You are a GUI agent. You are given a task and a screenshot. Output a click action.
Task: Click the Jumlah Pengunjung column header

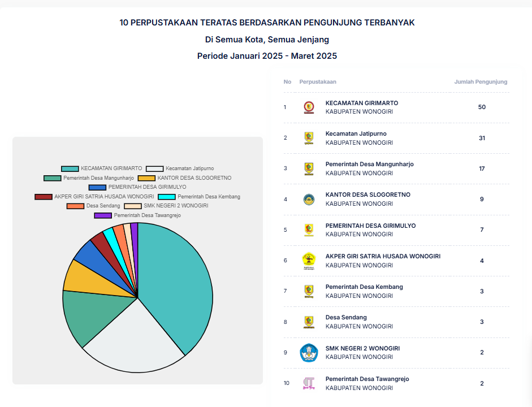click(481, 82)
